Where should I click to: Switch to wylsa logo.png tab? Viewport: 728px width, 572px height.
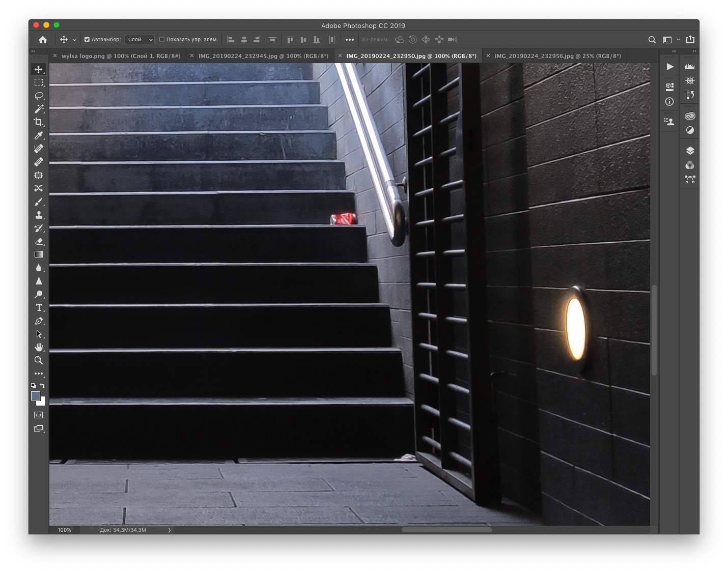click(121, 56)
